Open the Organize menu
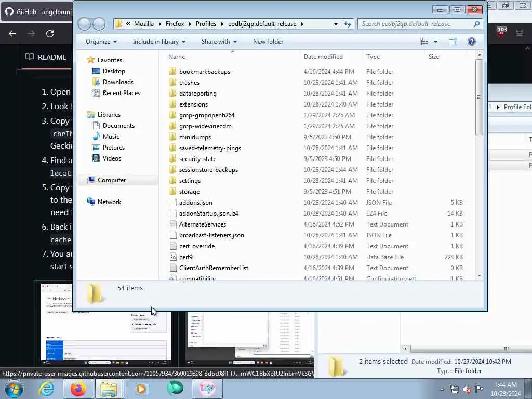The height and width of the screenshot is (399, 532). pyautogui.click(x=101, y=42)
